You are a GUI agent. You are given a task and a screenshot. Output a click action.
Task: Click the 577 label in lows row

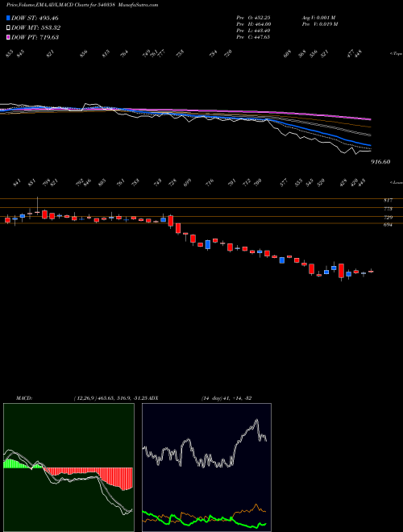284,182
